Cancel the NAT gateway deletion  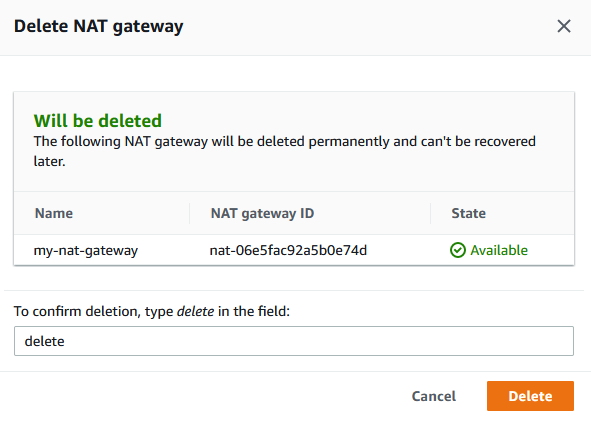(434, 396)
